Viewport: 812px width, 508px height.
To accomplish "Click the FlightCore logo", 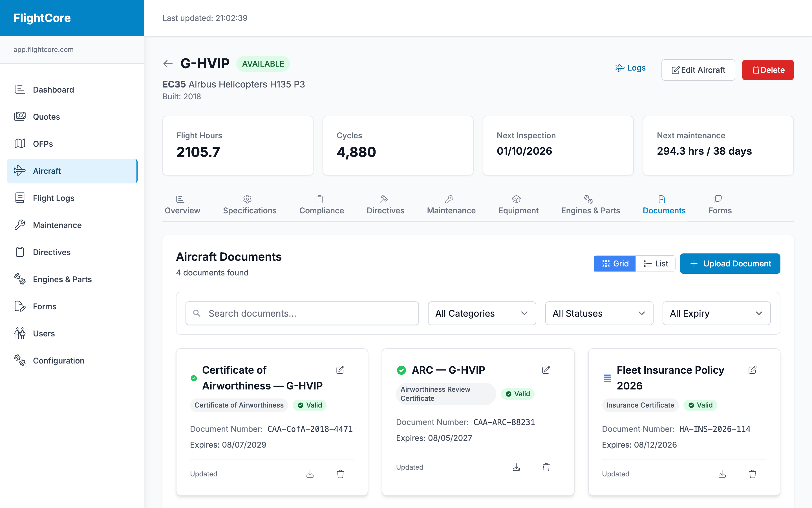I will click(x=42, y=18).
